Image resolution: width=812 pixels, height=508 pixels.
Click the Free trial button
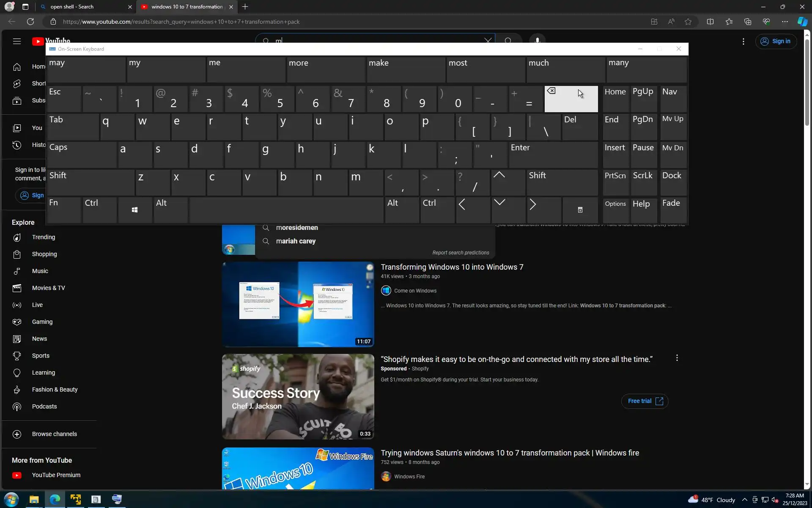645,401
